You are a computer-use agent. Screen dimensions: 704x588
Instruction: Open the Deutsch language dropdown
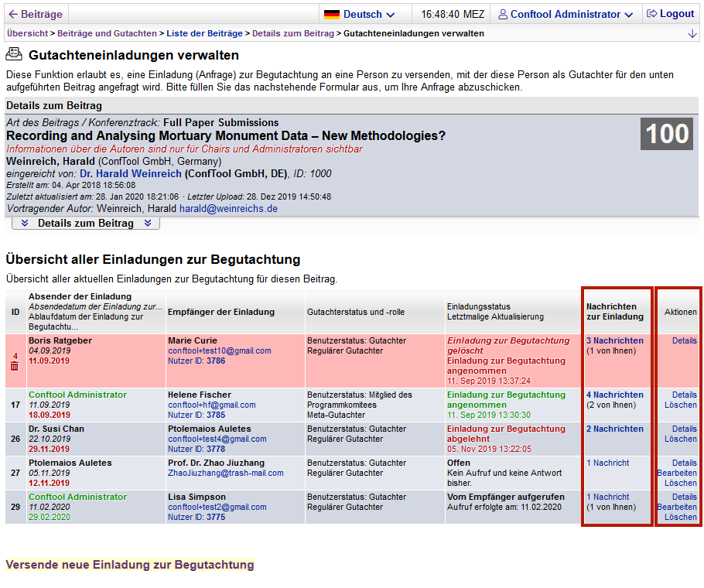click(360, 14)
